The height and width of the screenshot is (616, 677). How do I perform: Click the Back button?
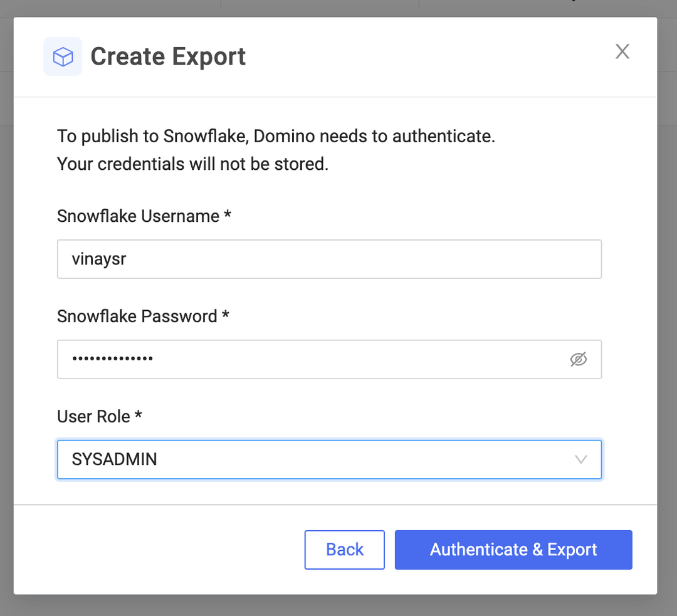point(344,550)
